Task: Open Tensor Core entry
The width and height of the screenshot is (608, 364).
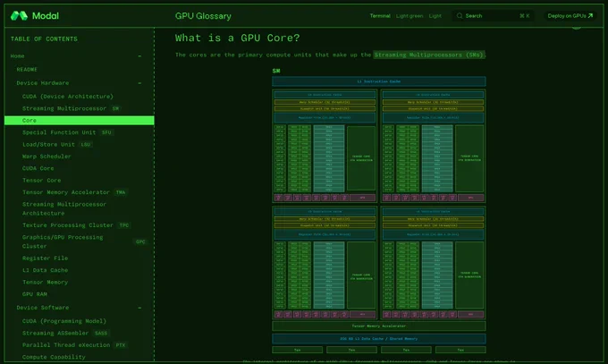Action: [x=41, y=181]
